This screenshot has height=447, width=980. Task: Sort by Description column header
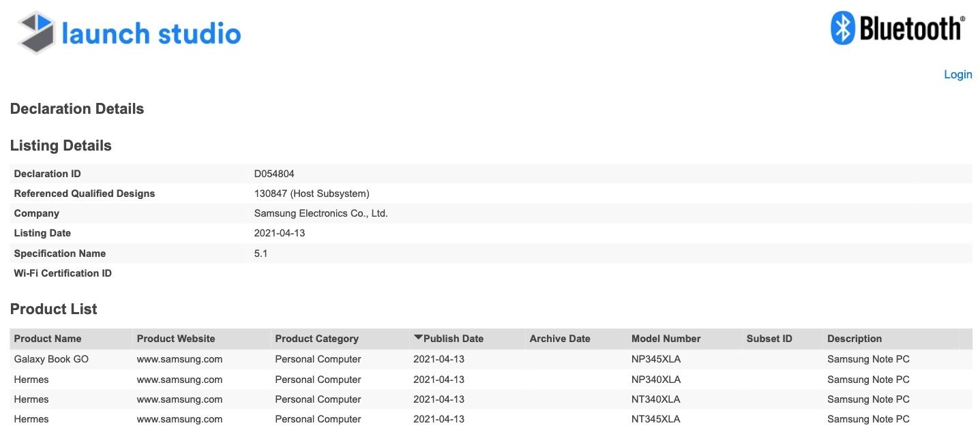(855, 339)
